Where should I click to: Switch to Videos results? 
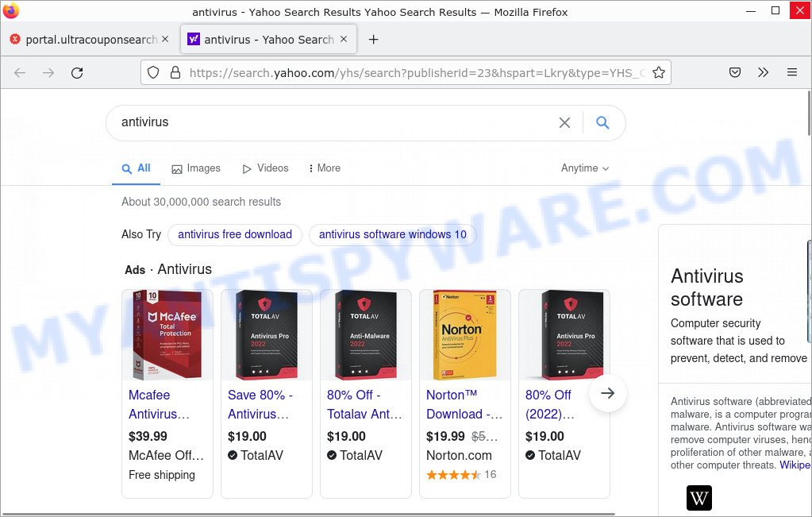[x=265, y=168]
